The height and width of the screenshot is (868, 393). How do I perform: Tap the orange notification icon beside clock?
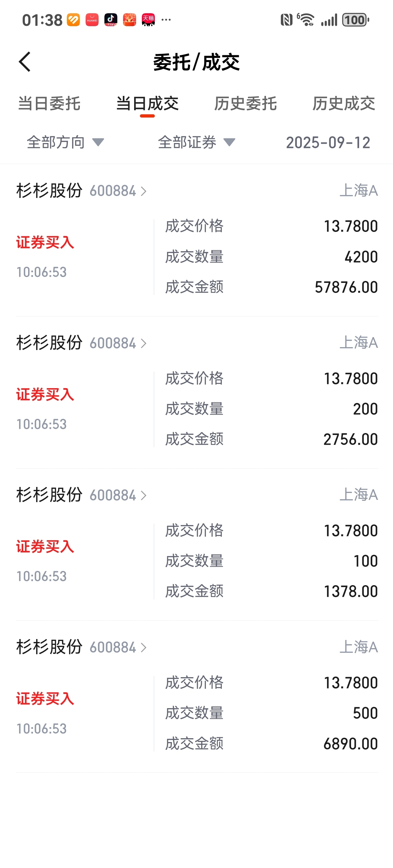pyautogui.click(x=73, y=20)
